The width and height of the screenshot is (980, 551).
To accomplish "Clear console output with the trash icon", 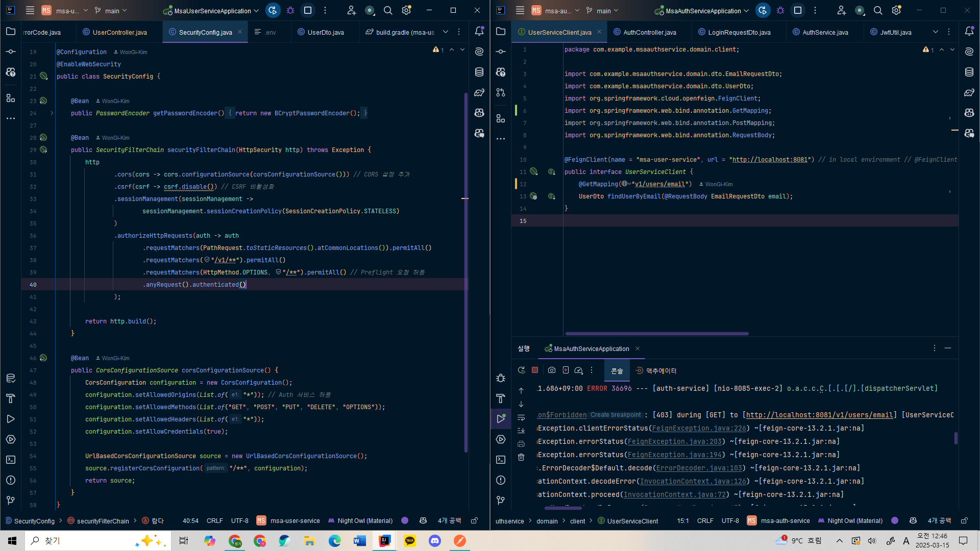I will [x=521, y=457].
